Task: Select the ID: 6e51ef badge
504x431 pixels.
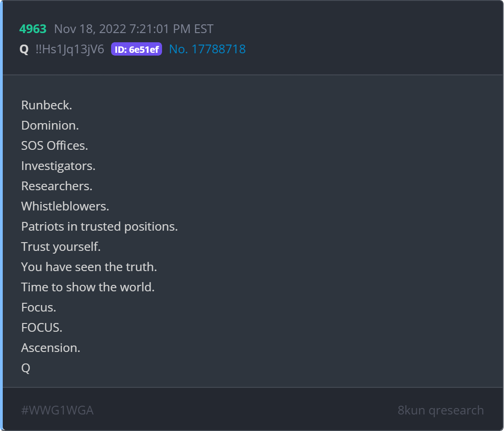Action: 136,49
